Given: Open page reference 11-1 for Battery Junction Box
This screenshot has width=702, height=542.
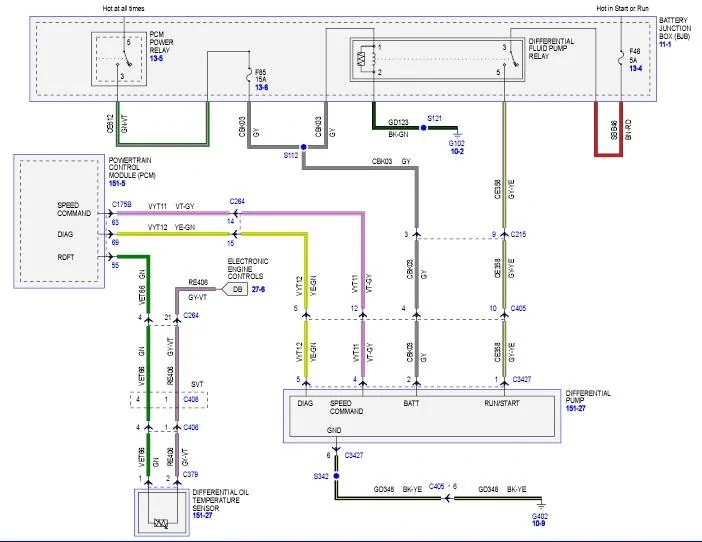Looking at the screenshot, I should pyautogui.click(x=665, y=45).
